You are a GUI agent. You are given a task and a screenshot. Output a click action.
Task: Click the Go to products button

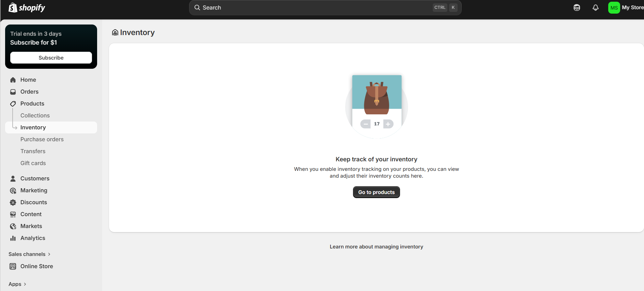coord(377,192)
